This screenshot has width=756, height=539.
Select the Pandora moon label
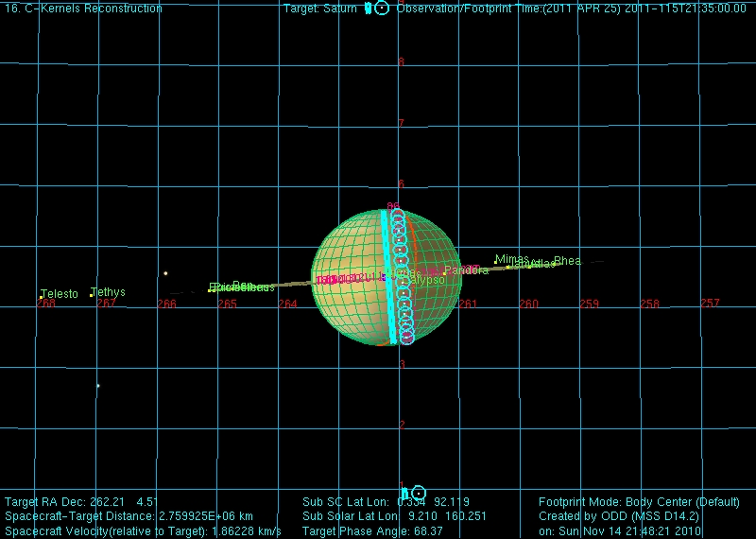point(466,270)
